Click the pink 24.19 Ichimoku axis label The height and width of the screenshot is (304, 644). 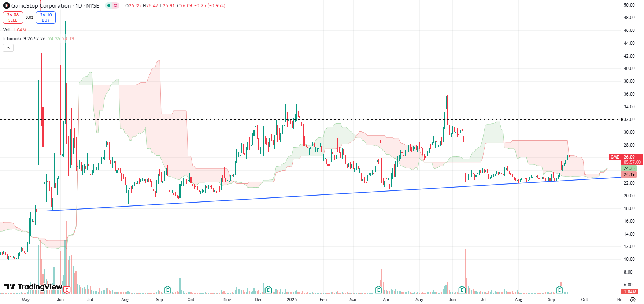tap(629, 175)
